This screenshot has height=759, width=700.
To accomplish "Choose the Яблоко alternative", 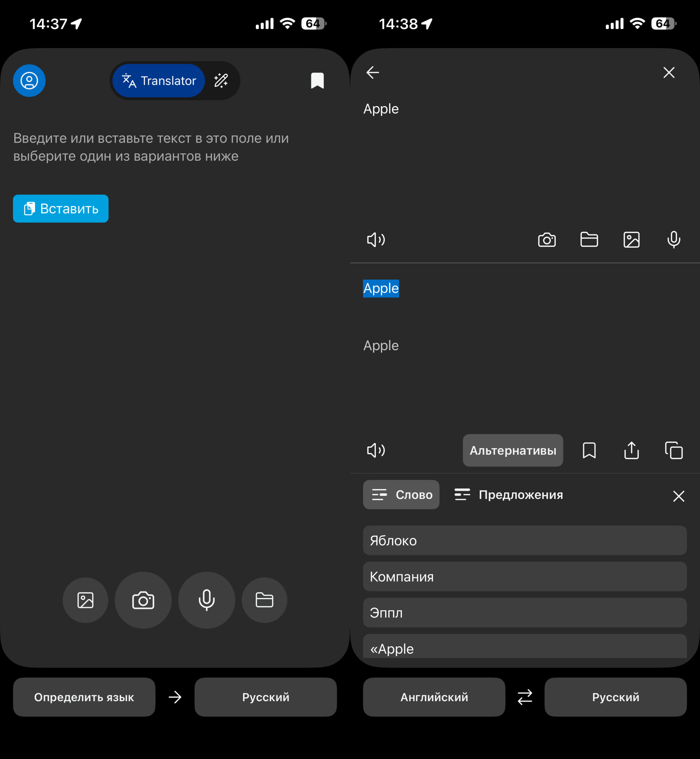I will click(x=525, y=540).
